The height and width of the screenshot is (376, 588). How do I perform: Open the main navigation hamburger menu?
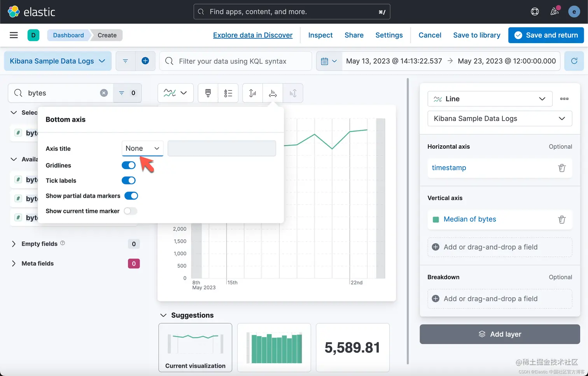(x=14, y=35)
